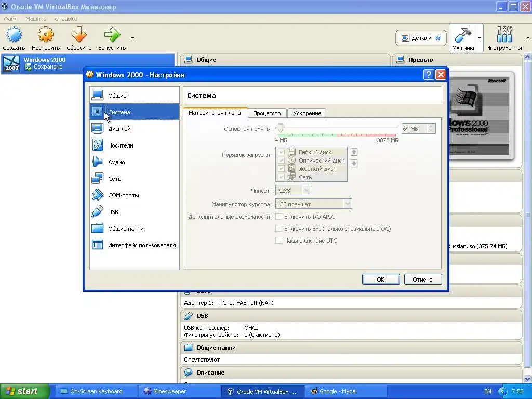
Task: Click the Общие section monitor icon in details
Action: (188, 60)
